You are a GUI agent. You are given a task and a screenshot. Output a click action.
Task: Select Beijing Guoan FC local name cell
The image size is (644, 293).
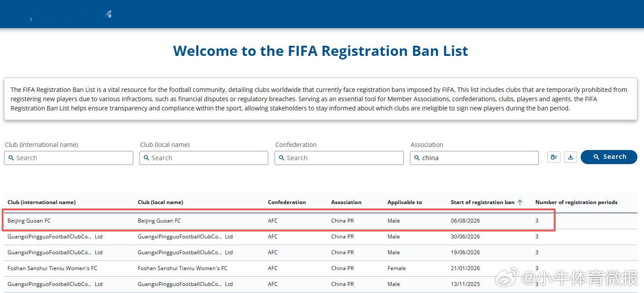pyautogui.click(x=159, y=221)
